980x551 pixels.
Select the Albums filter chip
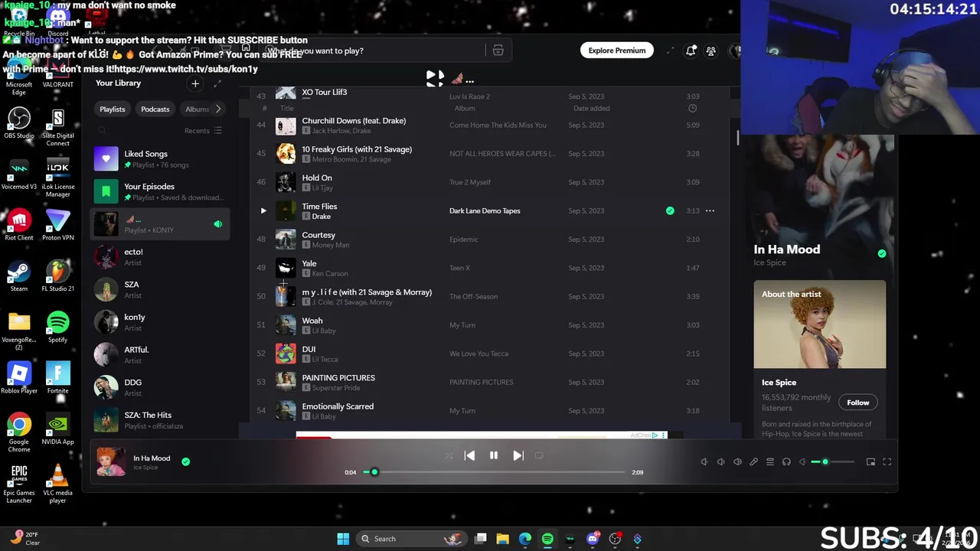click(x=196, y=109)
